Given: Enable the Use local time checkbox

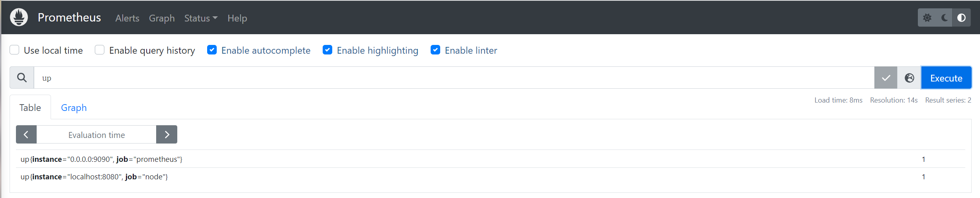Looking at the screenshot, I should coord(14,50).
